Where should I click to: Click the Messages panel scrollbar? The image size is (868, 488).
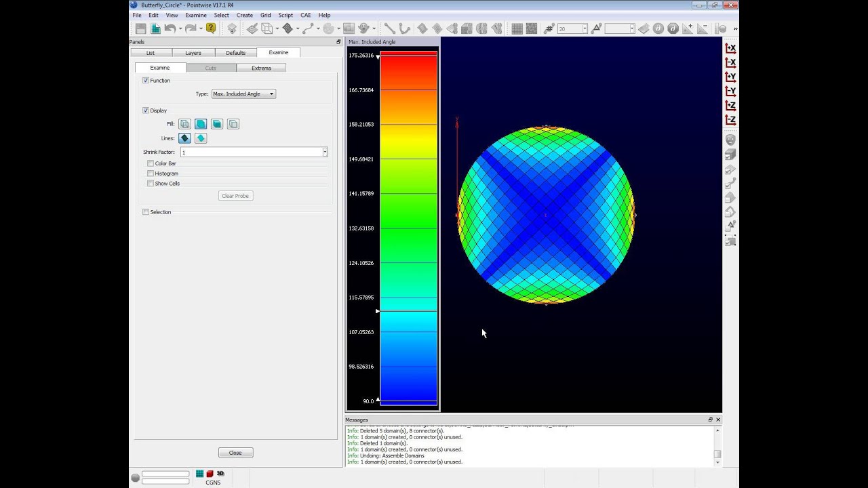717,445
